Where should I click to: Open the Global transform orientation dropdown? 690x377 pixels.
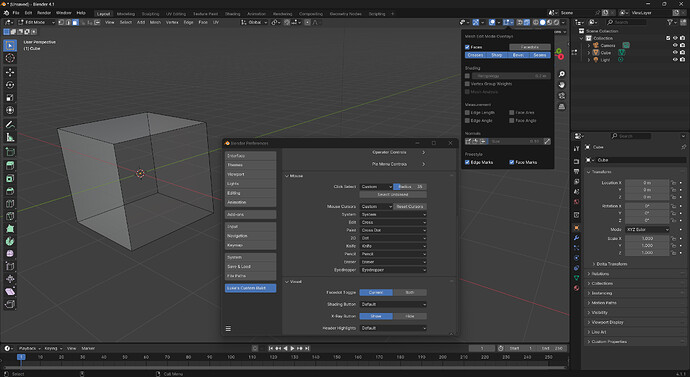tap(254, 22)
